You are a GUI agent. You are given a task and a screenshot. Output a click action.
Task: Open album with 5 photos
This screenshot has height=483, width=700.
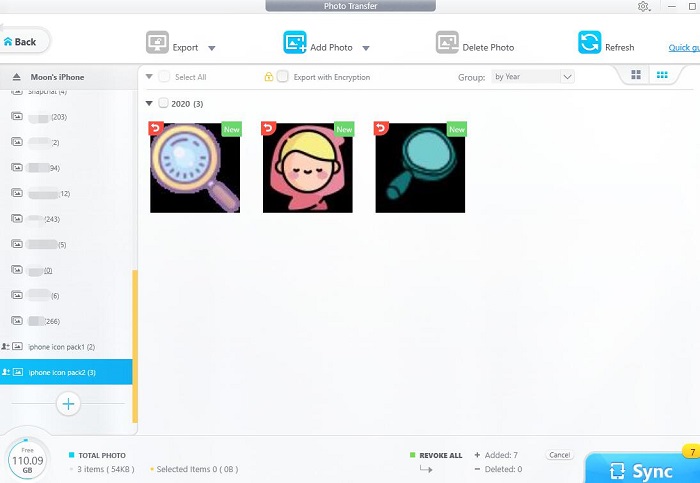67,245
